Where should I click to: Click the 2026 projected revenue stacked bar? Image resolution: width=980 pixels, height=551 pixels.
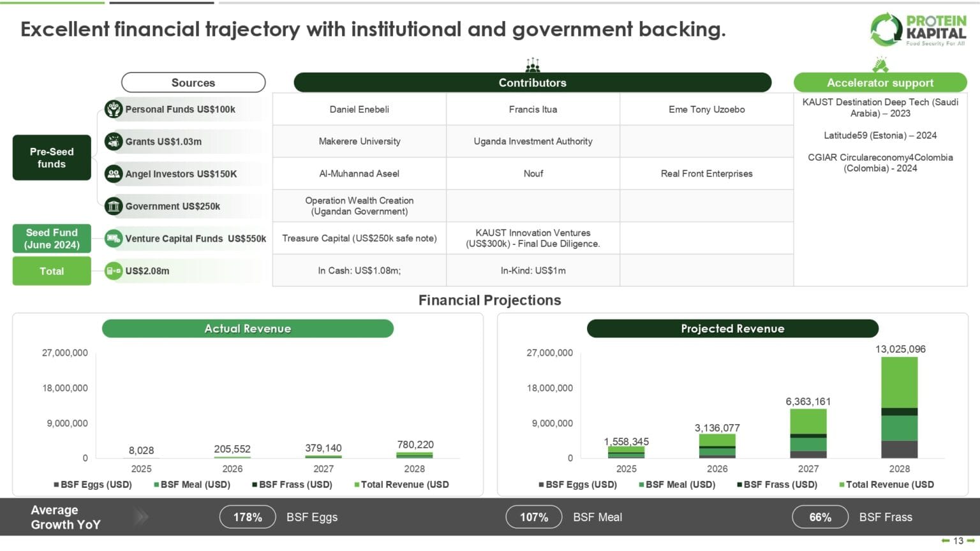[x=717, y=446]
